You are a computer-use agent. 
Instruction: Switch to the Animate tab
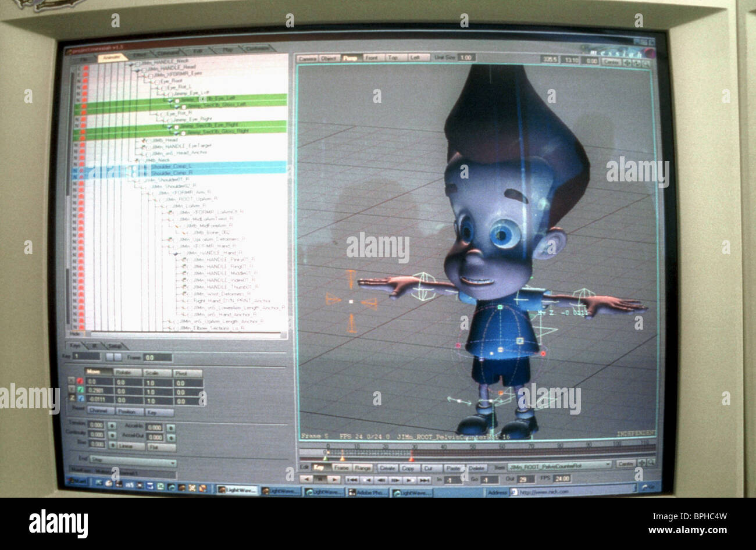tap(112, 56)
